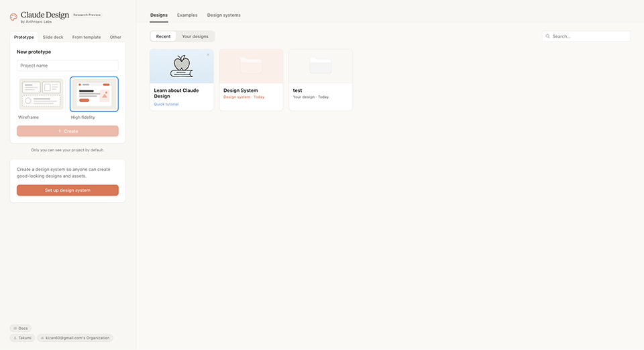Screen dimensions: 644x350
Task: Click the Quick tutorial link
Action: 166,104
